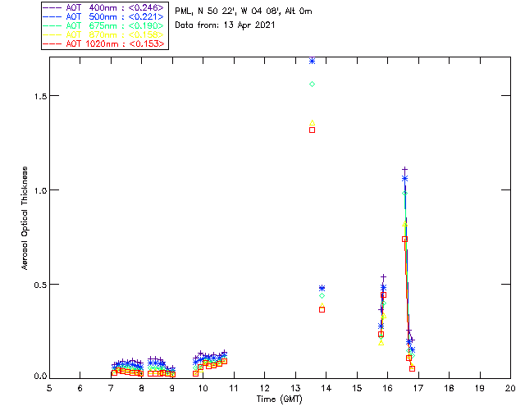Click the red square near 0.36 before hour 14
Screen dimensions: 525x420
pos(322,309)
